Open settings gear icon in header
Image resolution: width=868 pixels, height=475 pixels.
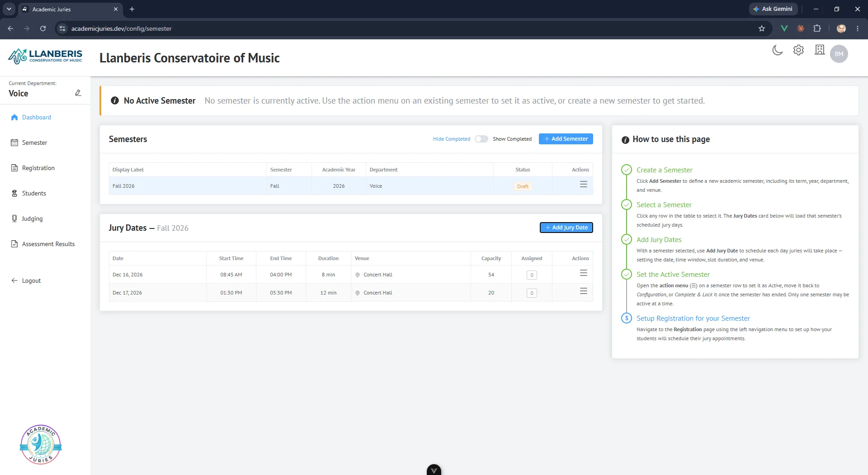click(x=798, y=50)
